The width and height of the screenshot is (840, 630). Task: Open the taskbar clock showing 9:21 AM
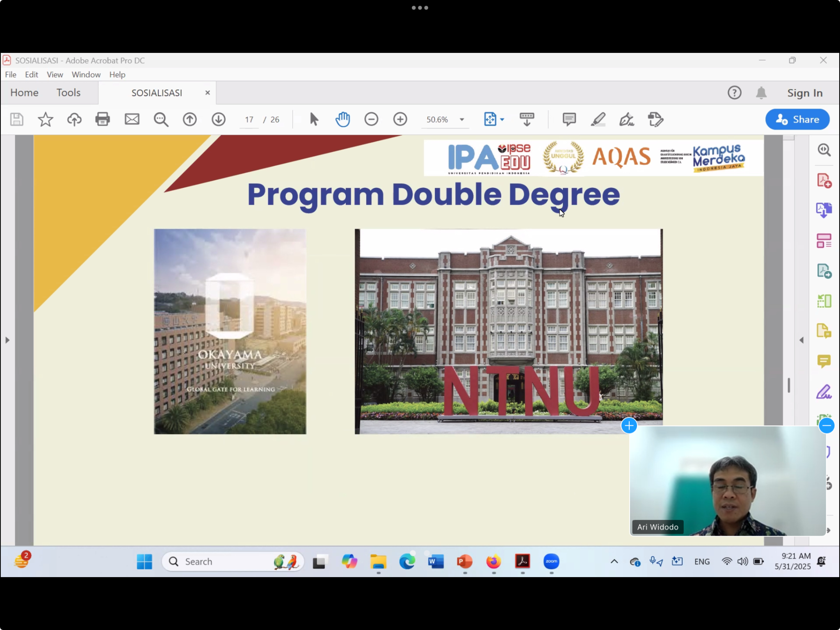[792, 562]
